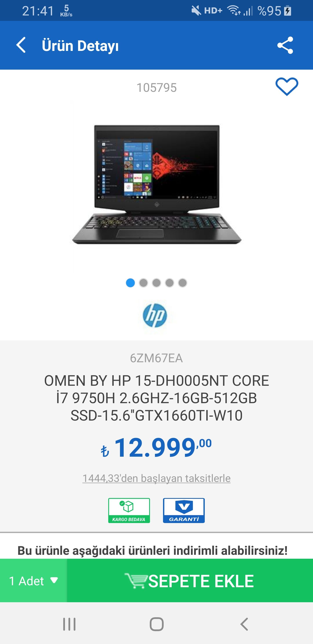Viewport: 313px width, 644px height.
Task: Open the 1 Adet quantity dropdown
Action: point(33,580)
